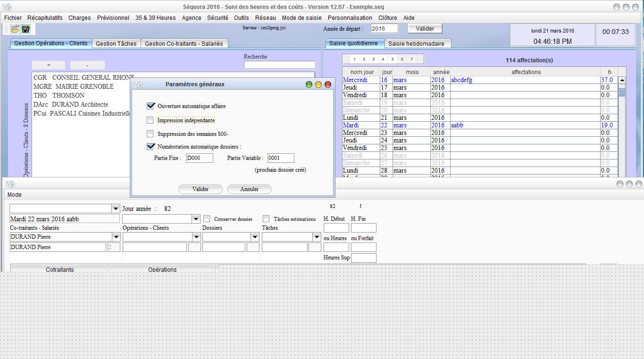
Task: Toggle the 'Conserver dossier' checkbox
Action: point(206,218)
